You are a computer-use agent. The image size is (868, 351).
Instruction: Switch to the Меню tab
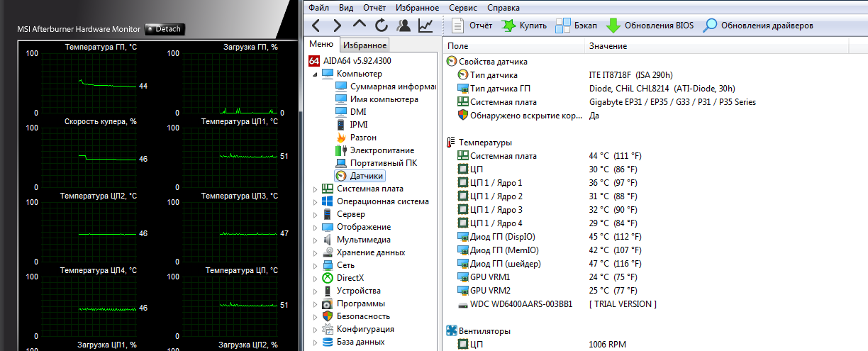[x=321, y=45]
